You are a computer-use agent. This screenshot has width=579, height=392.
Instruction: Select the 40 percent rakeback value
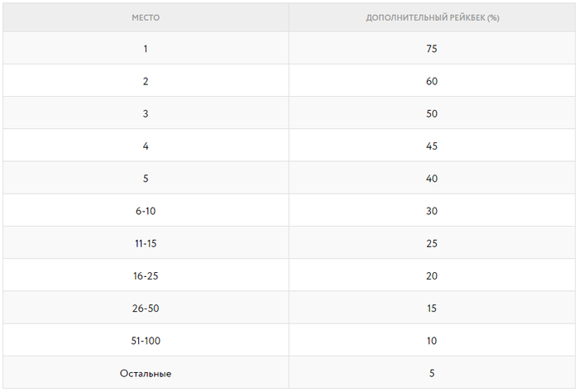click(432, 179)
